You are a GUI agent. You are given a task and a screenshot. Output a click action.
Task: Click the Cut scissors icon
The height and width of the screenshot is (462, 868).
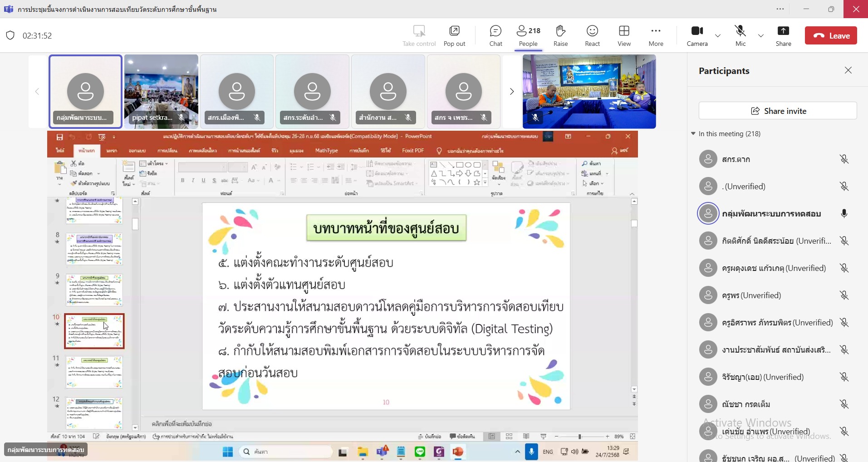[74, 163]
